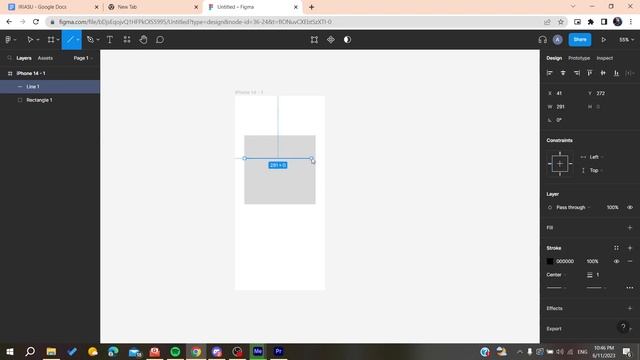Align right icon in Design panel

click(x=576, y=73)
